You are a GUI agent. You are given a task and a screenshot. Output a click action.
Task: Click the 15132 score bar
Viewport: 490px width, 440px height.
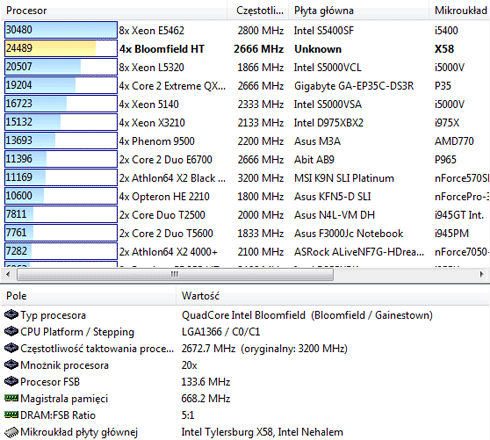(61, 122)
